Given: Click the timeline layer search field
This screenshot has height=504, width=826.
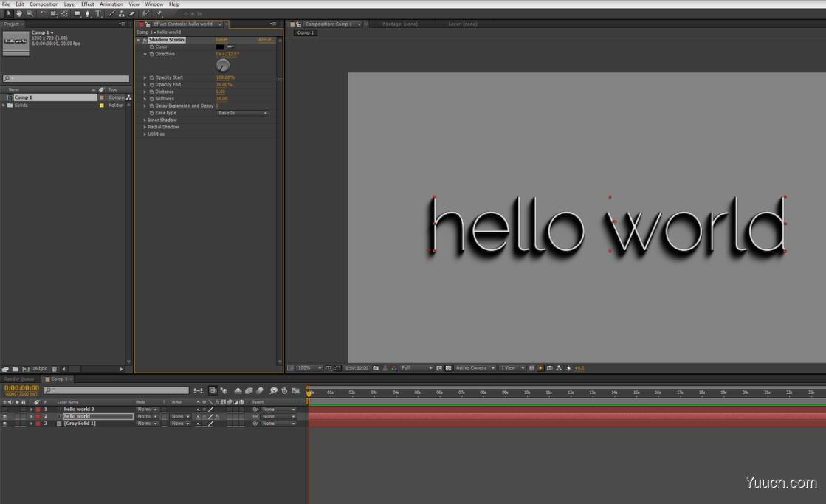Looking at the screenshot, I should pos(117,390).
